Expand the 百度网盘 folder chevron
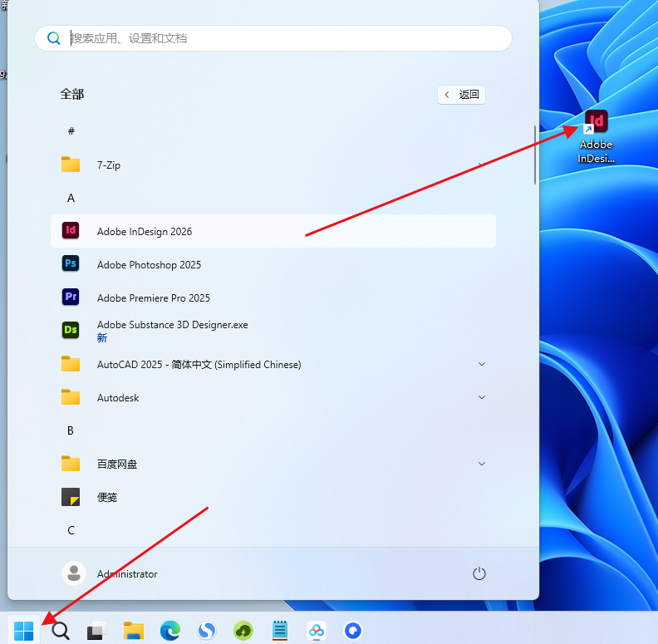 (x=482, y=464)
